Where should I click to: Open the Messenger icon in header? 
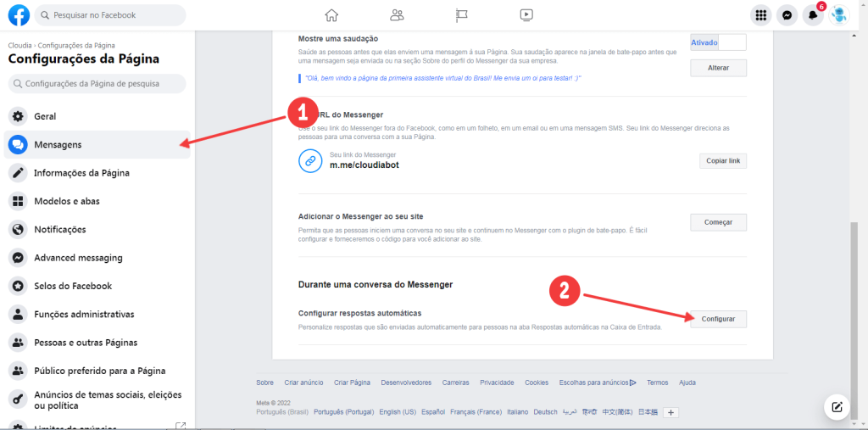click(787, 15)
